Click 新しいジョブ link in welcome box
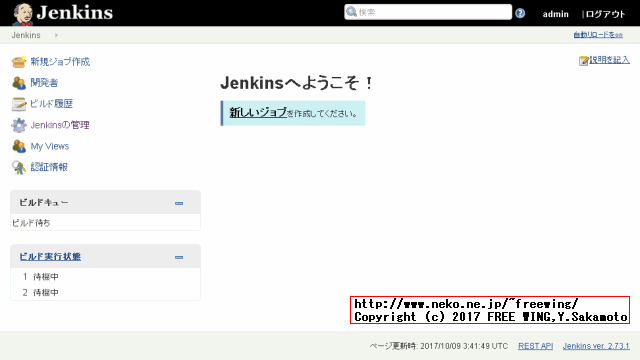 click(x=258, y=112)
